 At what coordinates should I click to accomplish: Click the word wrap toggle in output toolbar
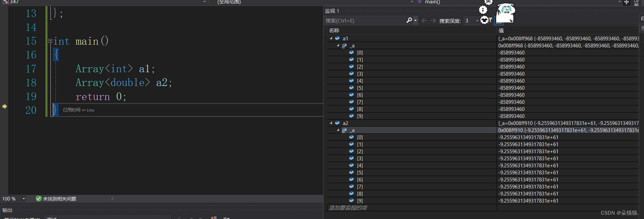(x=226, y=218)
